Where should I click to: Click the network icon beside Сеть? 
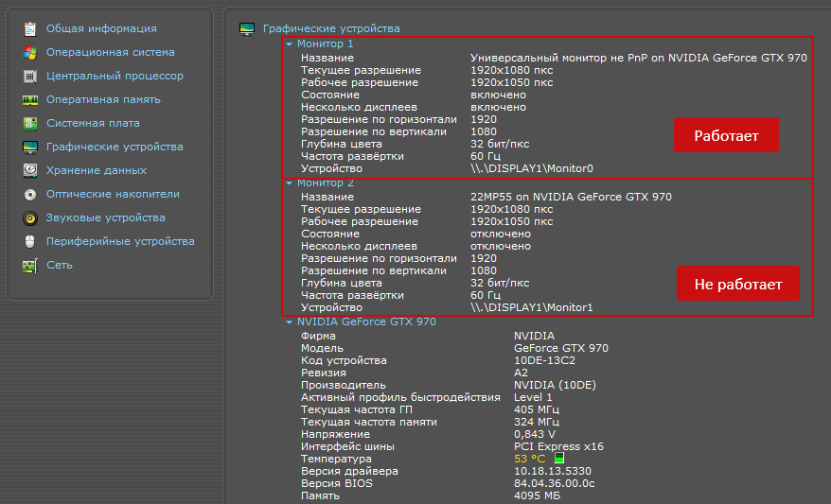click(x=29, y=265)
